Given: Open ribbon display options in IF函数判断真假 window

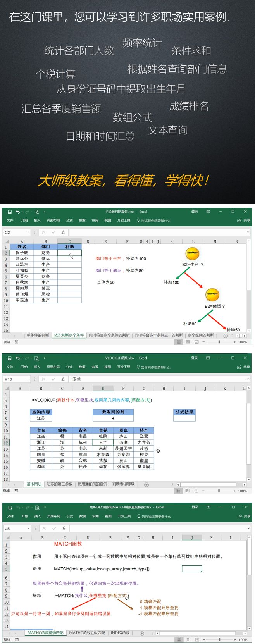Looking at the screenshot, I should 208,212.
